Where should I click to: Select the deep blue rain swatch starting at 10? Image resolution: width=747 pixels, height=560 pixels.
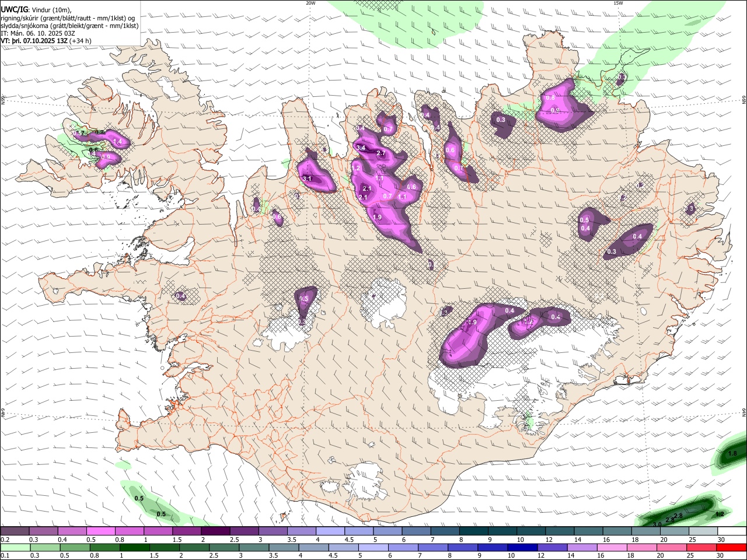[523, 547]
